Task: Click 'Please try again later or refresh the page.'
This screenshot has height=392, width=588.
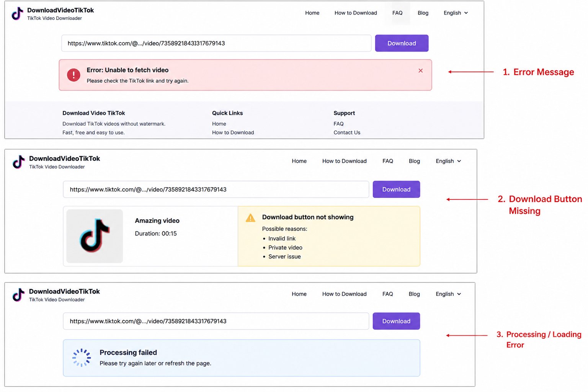Action: pyautogui.click(x=155, y=363)
